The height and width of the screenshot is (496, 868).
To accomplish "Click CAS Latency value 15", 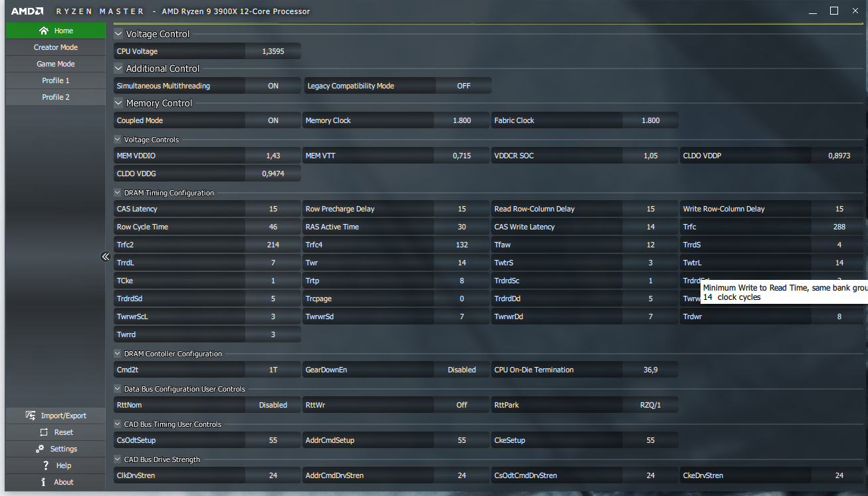I will pyautogui.click(x=273, y=209).
